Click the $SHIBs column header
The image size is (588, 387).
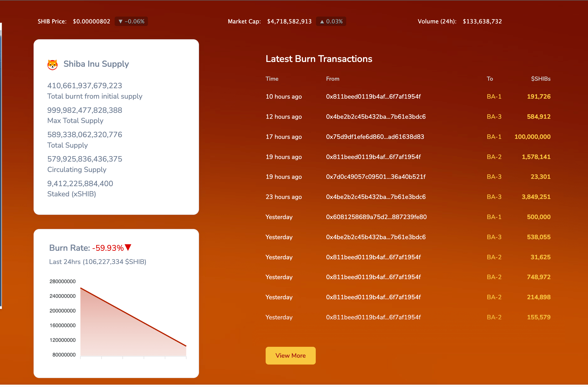(x=540, y=79)
